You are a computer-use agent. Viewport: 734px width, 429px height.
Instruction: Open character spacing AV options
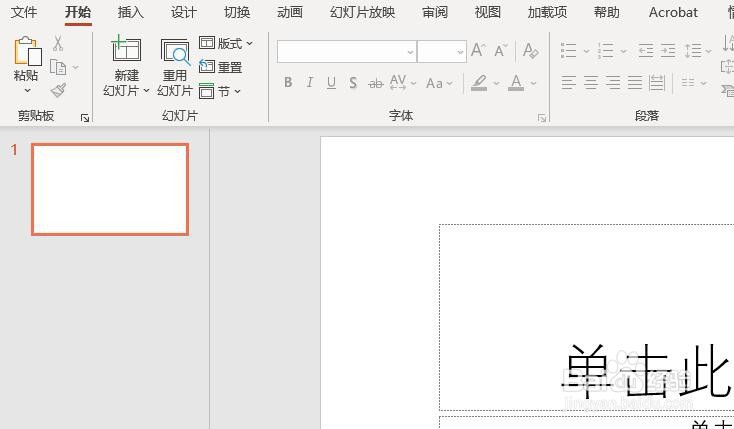(x=402, y=82)
